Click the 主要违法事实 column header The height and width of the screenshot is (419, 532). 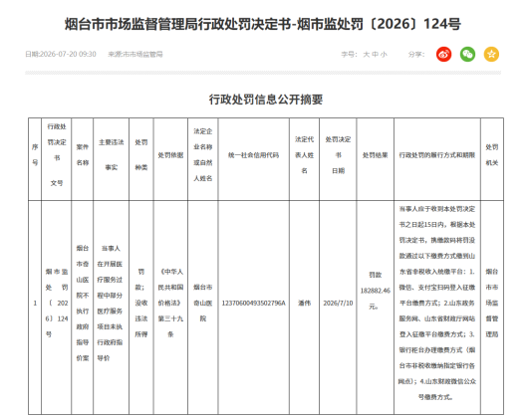click(111, 155)
